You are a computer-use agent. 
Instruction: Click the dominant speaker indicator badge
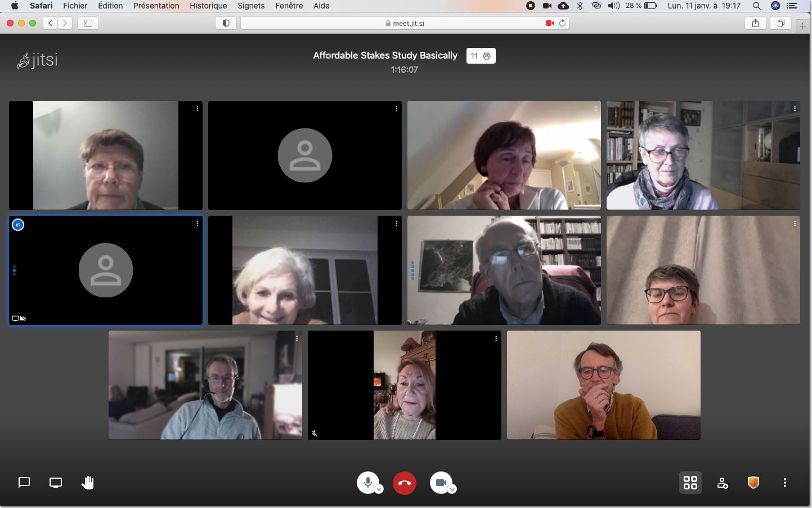pyautogui.click(x=18, y=225)
